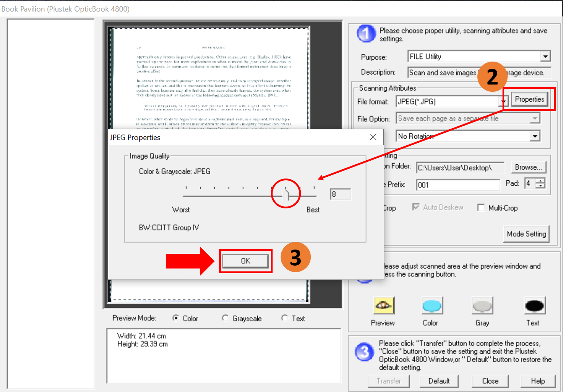Increase the Pad value with the spinner
563x392 pixels.
(x=541, y=181)
